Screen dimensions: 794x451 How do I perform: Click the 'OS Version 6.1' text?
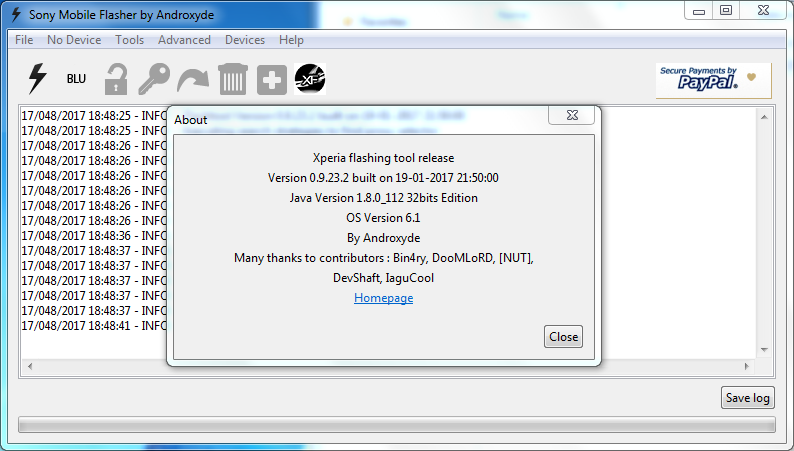pyautogui.click(x=383, y=218)
